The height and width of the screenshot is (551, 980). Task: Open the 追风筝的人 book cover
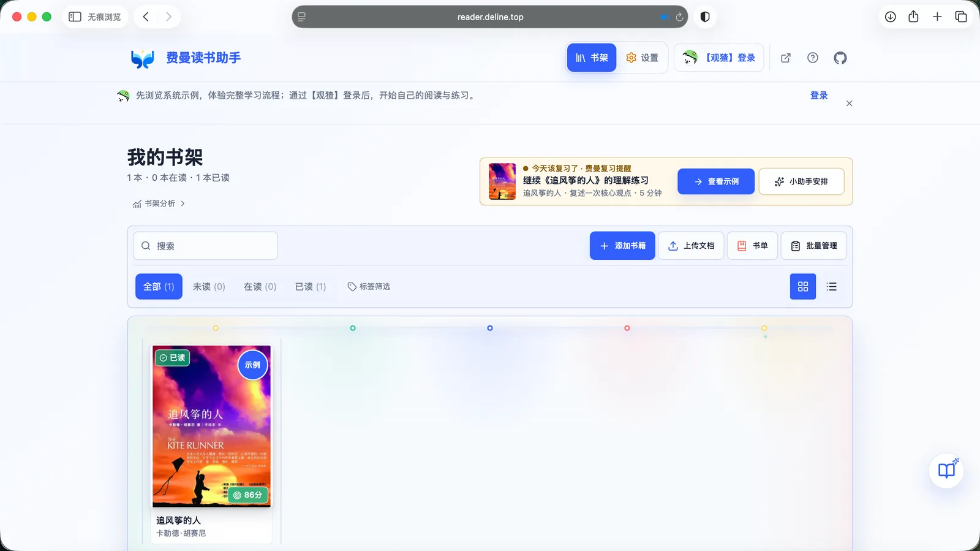pos(211,427)
